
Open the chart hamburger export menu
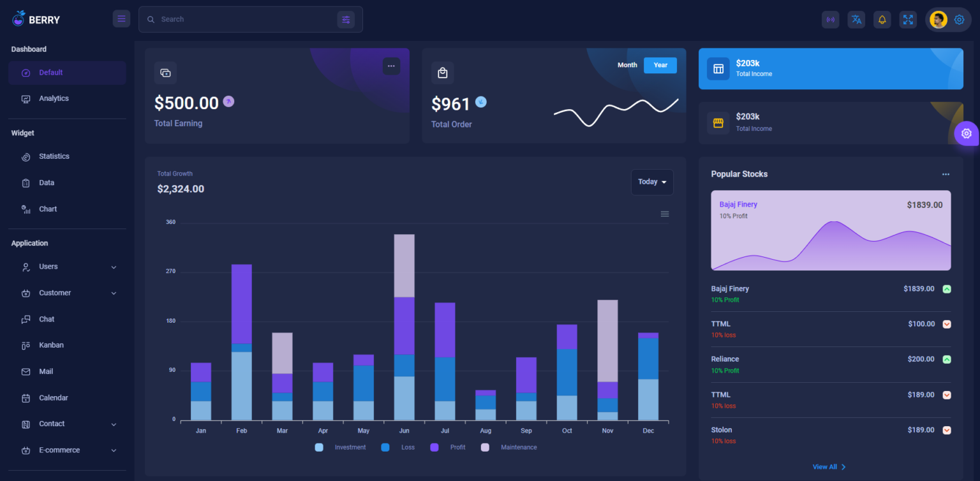pyautogui.click(x=665, y=214)
